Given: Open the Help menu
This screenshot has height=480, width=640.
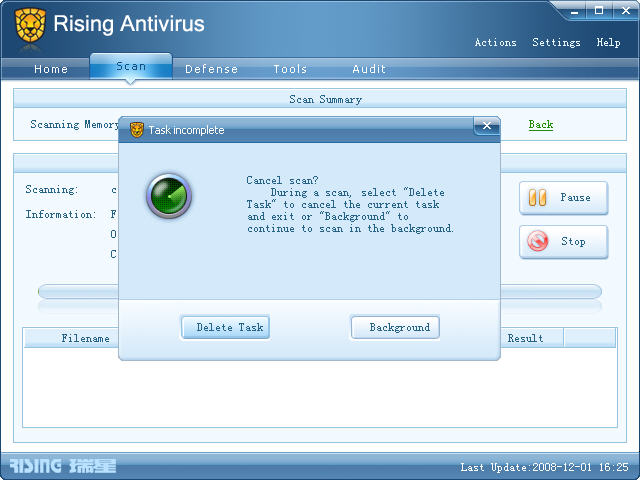Looking at the screenshot, I should [608, 42].
